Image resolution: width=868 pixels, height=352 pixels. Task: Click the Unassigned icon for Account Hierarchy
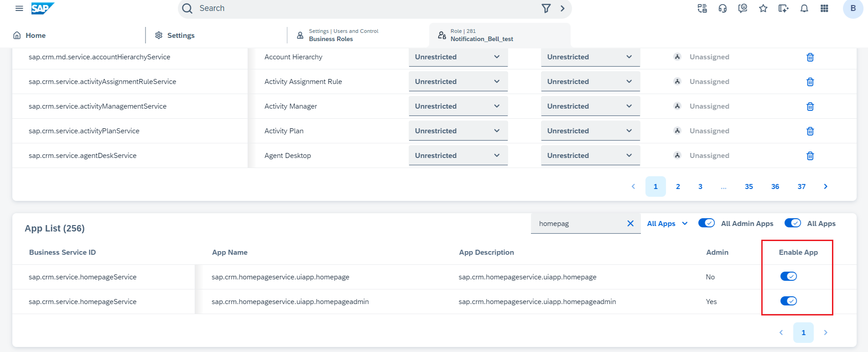677,57
